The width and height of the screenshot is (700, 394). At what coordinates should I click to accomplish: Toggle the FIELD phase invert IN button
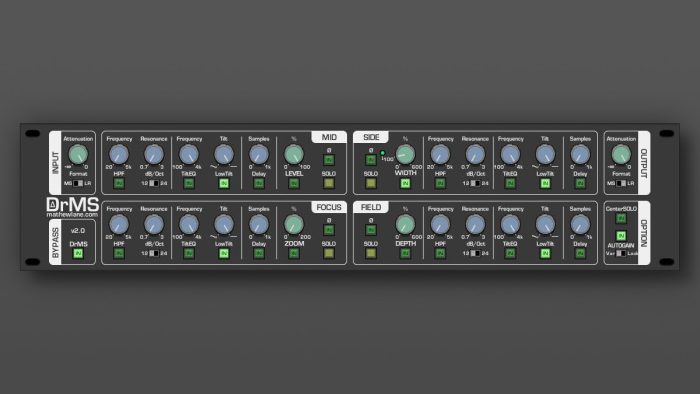pos(371,230)
